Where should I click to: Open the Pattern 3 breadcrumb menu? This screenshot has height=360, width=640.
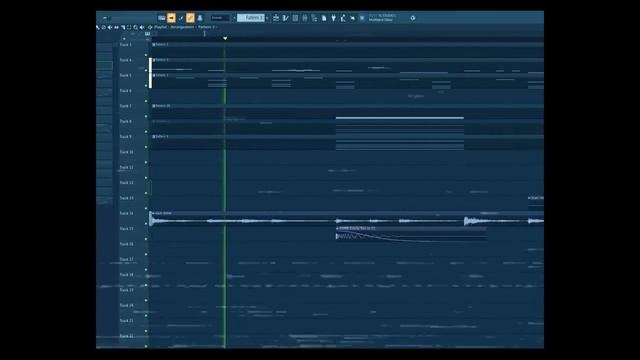[x=206, y=27]
